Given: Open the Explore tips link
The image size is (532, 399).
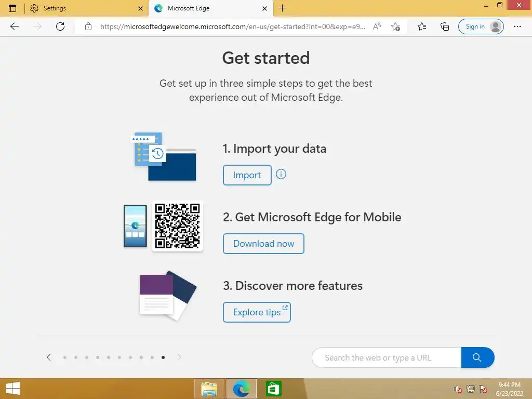Looking at the screenshot, I should tap(257, 312).
